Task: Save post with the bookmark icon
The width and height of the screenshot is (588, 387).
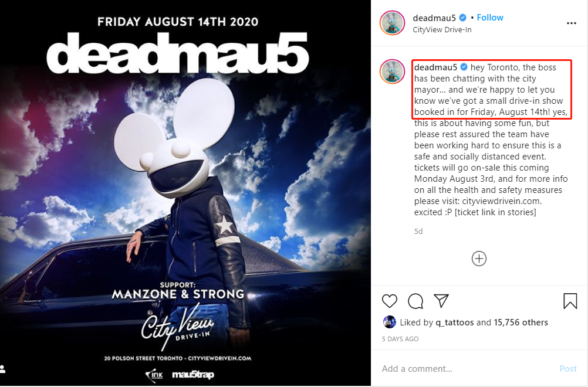Action: tap(570, 301)
